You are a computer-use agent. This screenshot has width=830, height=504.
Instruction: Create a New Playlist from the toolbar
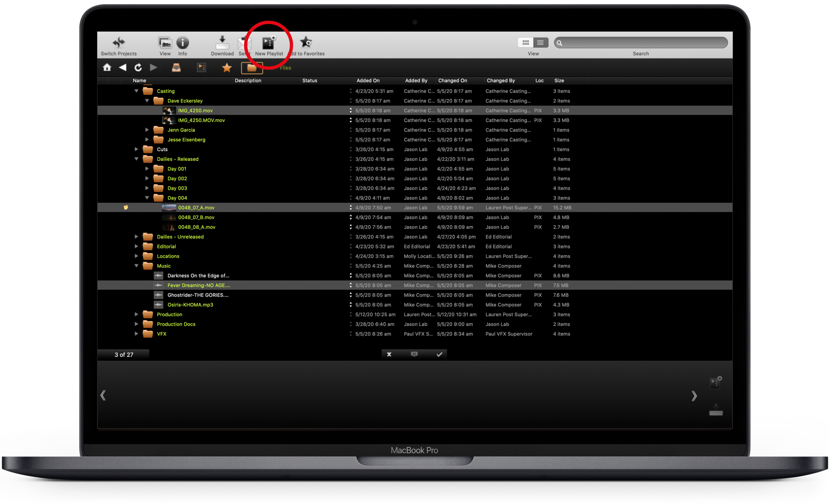(x=269, y=43)
